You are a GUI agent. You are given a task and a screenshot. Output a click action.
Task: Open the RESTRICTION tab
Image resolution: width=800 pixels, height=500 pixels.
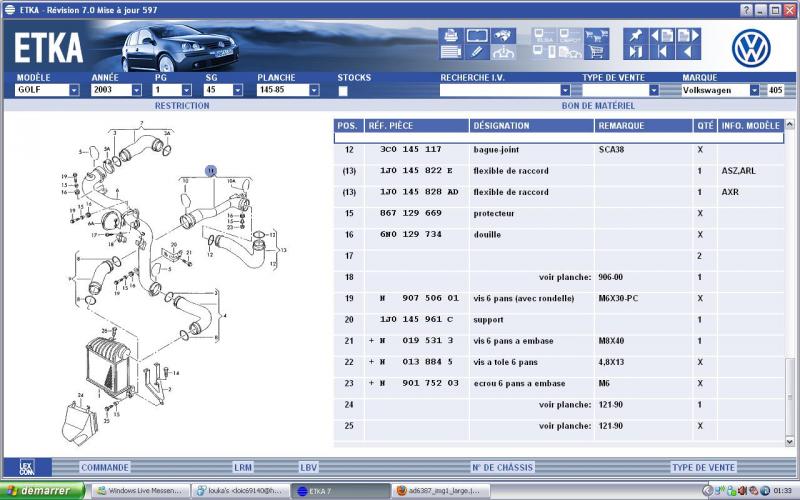pos(182,106)
